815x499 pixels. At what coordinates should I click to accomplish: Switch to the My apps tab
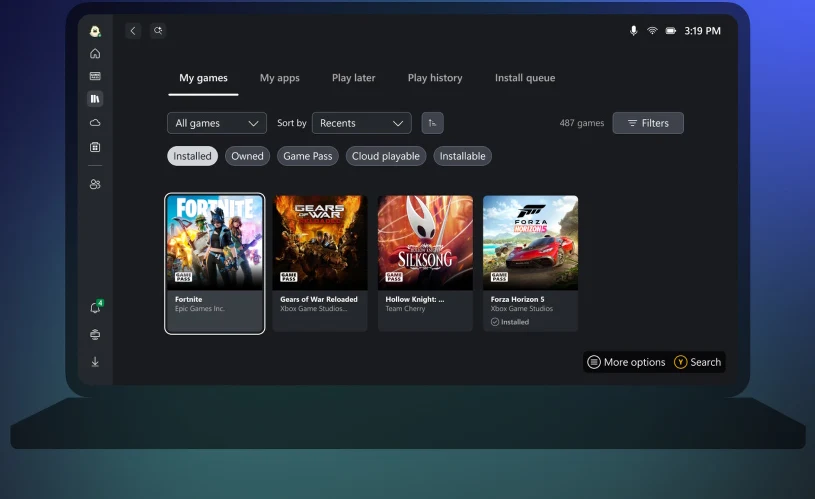click(280, 78)
